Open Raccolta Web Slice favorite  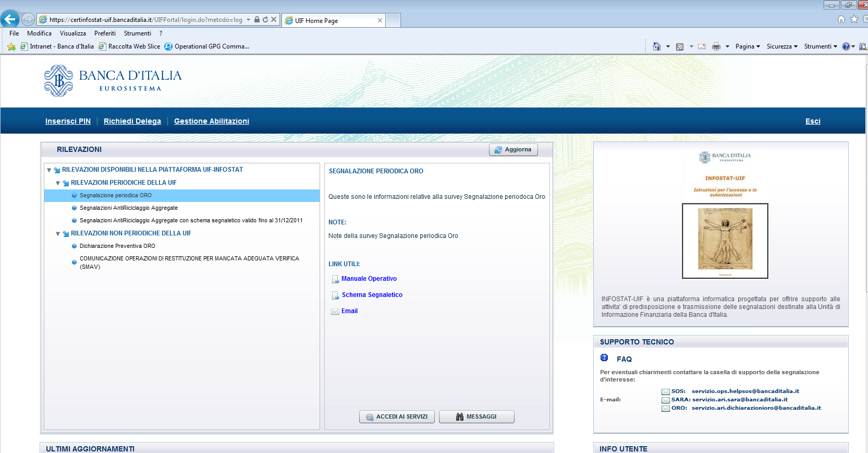(129, 46)
